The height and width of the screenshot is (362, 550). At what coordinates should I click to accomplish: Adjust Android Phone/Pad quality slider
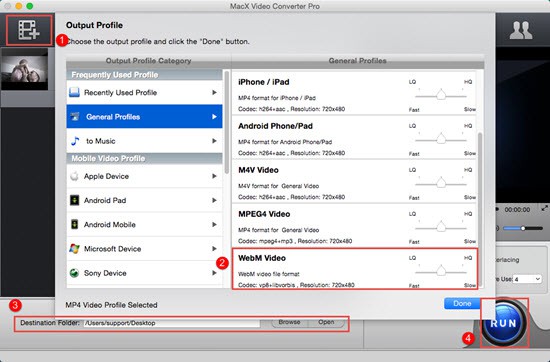tap(441, 139)
